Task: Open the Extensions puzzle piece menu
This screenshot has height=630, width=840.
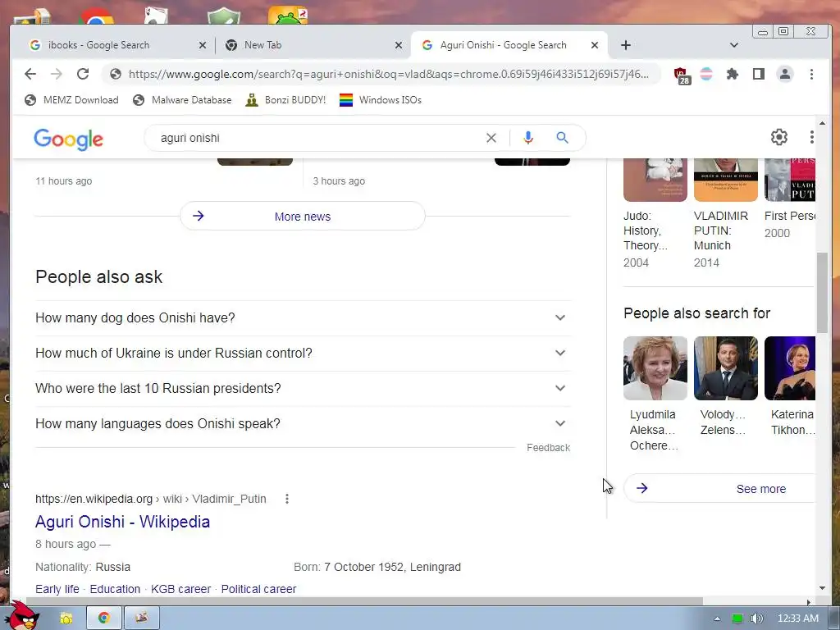Action: tap(733, 74)
